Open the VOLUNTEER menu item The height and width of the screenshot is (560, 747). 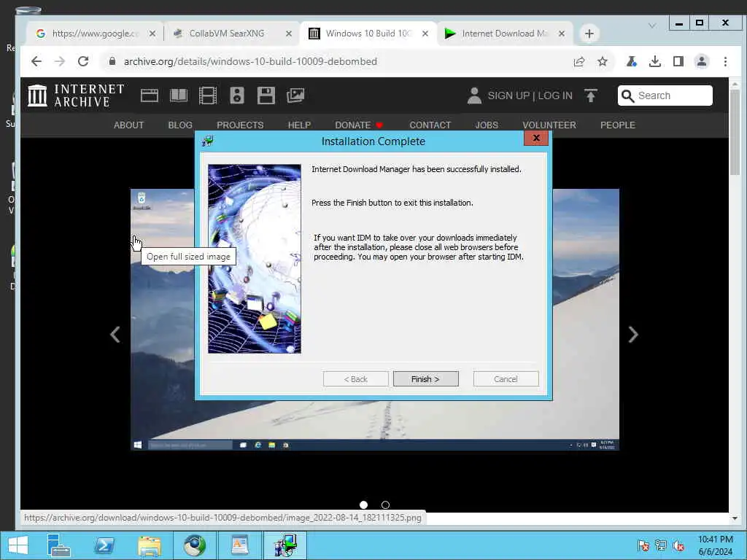(549, 125)
